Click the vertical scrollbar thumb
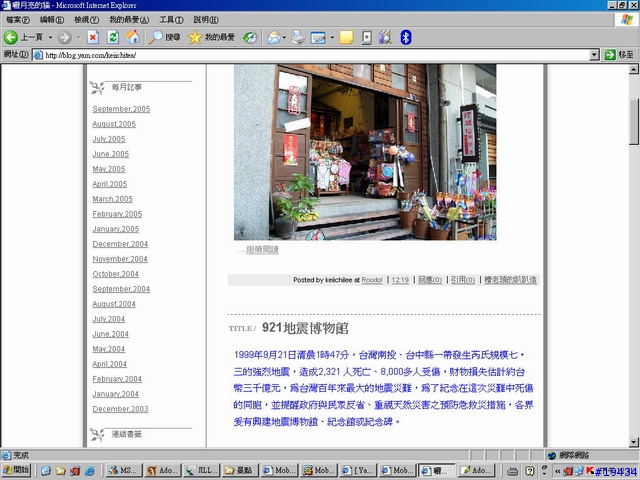The width and height of the screenshot is (640, 480). (x=633, y=122)
